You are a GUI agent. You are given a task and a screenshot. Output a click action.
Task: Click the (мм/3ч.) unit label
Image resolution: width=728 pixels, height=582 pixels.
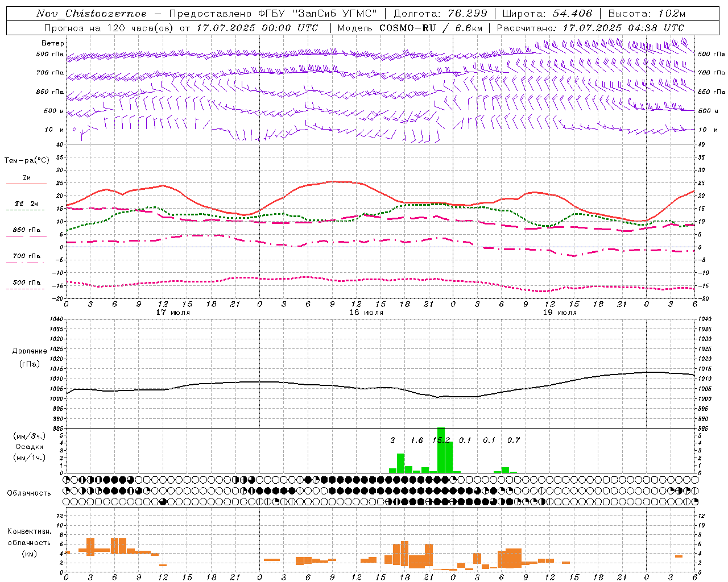pos(28,436)
